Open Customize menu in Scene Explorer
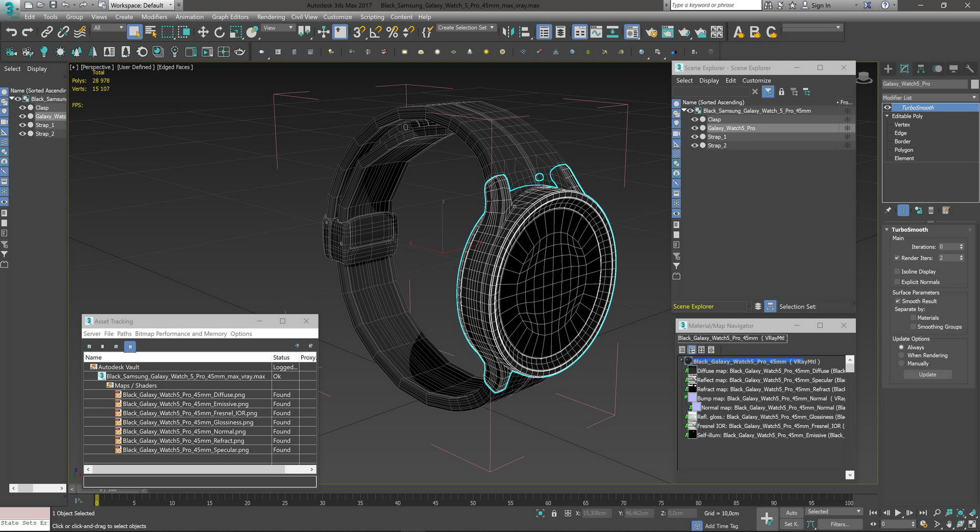 coord(756,81)
